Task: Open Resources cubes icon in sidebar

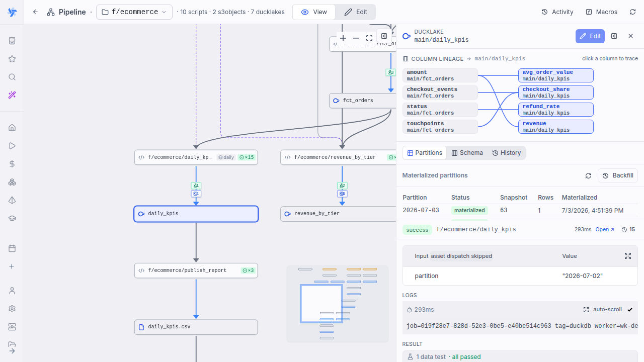Action: 12,182
